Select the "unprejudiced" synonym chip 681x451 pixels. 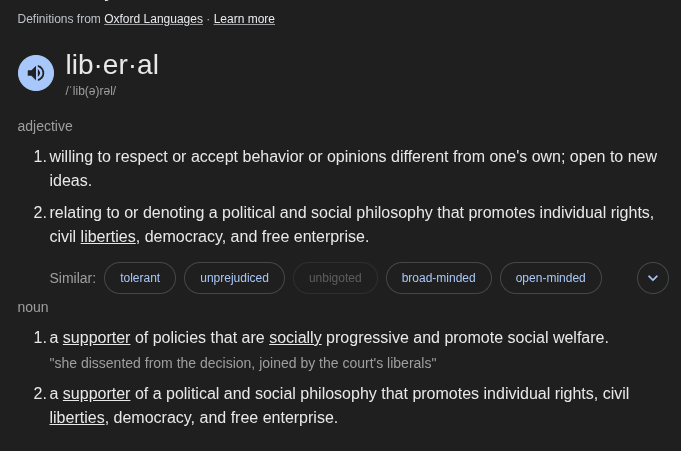pos(234,278)
